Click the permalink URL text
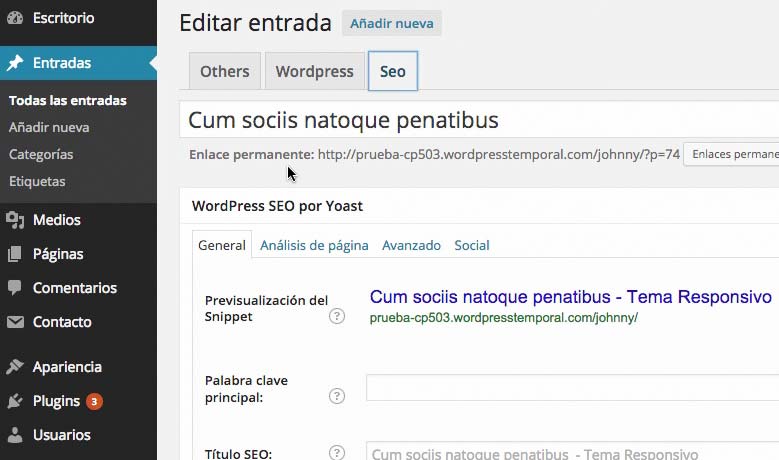The width and height of the screenshot is (779, 460). (499, 154)
